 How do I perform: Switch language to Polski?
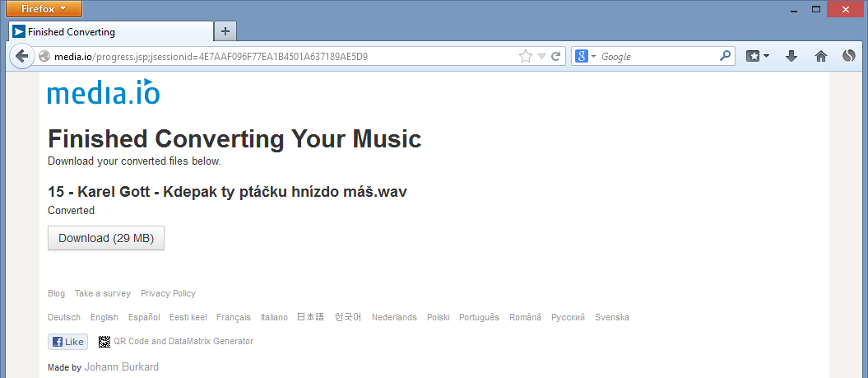[x=439, y=317]
